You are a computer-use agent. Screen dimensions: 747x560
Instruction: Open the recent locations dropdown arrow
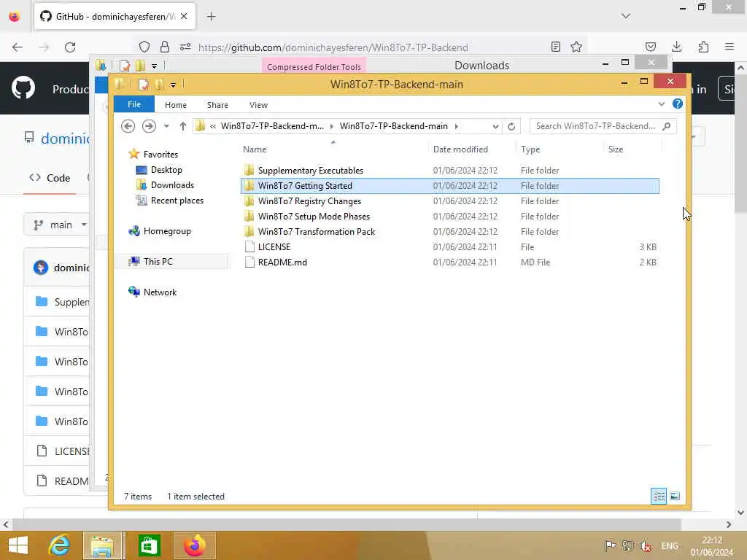[x=166, y=126]
